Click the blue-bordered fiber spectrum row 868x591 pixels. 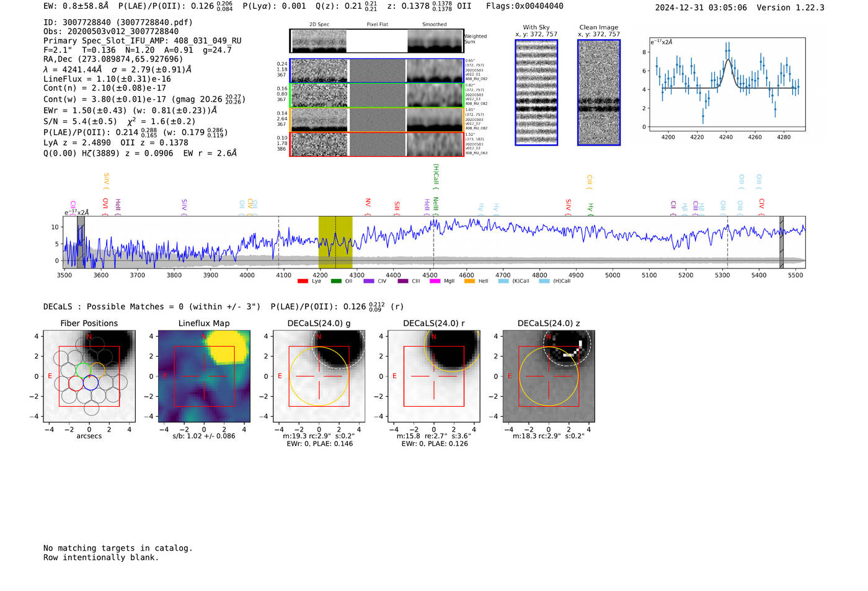377,71
